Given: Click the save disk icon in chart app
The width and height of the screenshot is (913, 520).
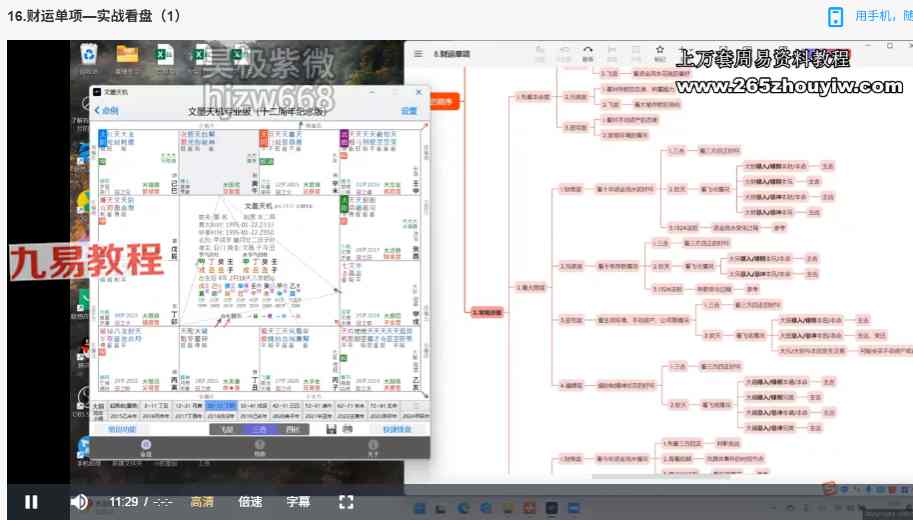Looking at the screenshot, I should 331,429.
